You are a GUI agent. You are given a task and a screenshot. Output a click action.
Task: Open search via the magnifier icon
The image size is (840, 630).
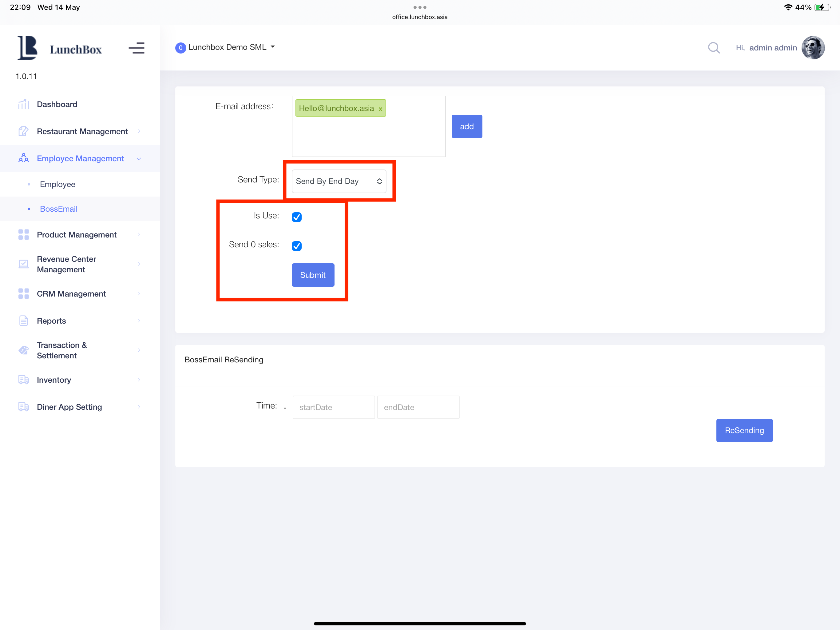714,48
